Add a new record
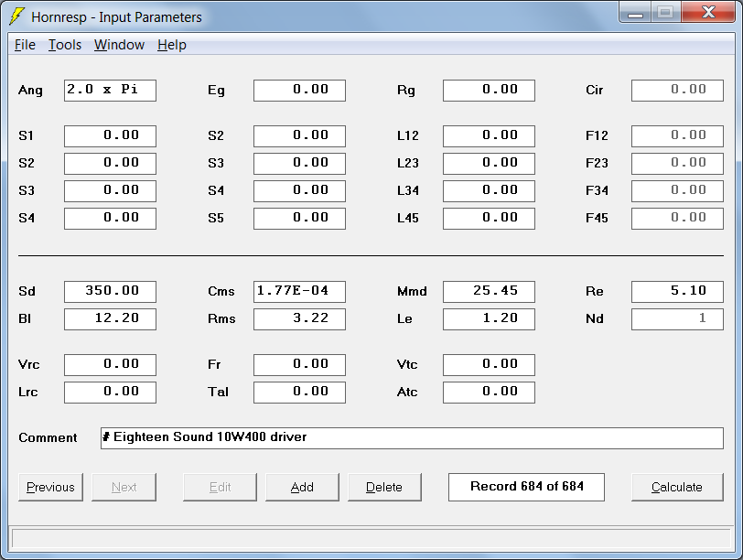This screenshot has width=743, height=560. tap(302, 487)
